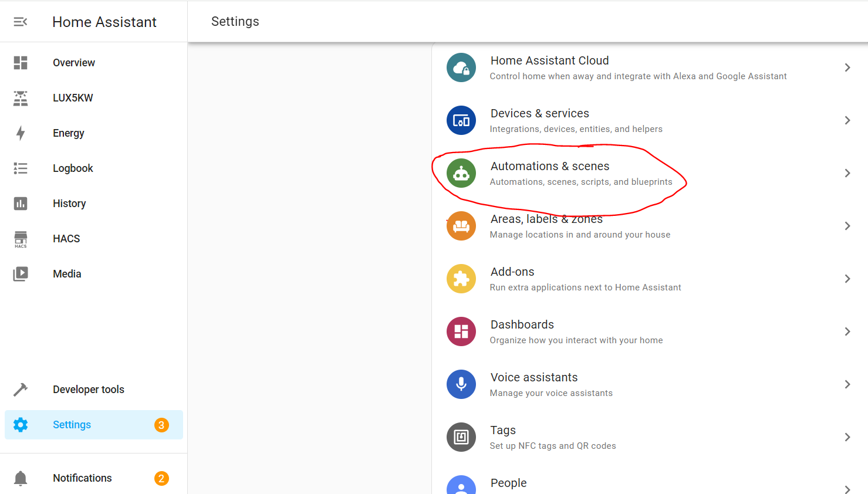The width and height of the screenshot is (868, 494).
Task: Open the People settings title
Action: 508,483
